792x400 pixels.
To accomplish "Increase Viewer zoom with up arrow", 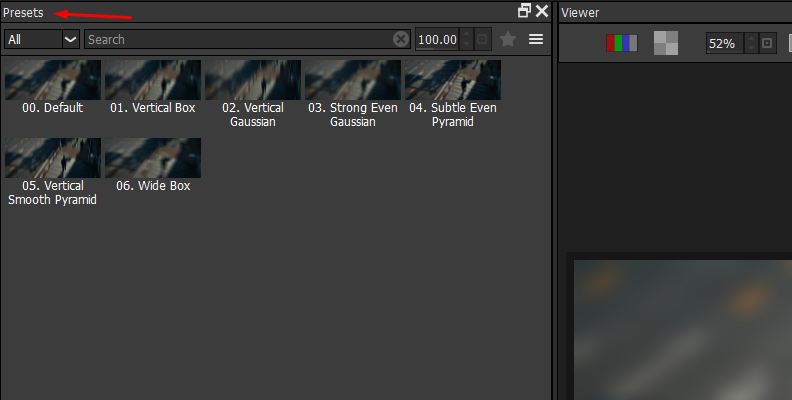I will point(752,38).
